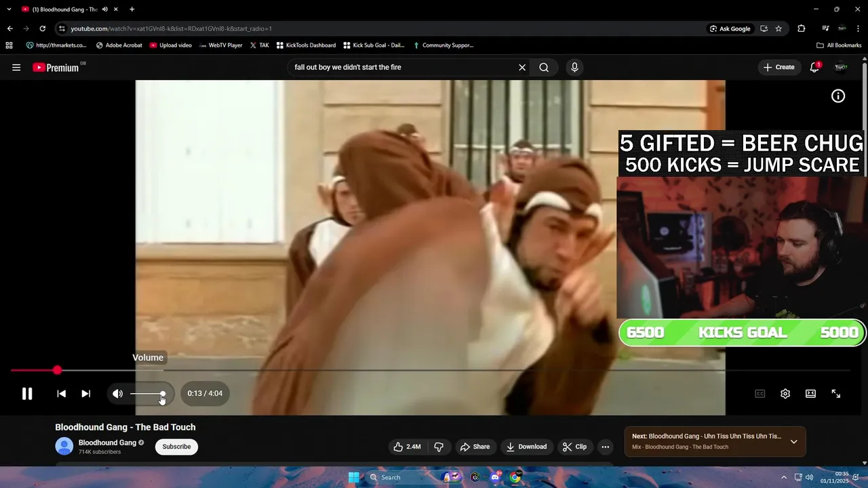Image resolution: width=868 pixels, height=488 pixels.
Task: Create a Clip of the video
Action: pyautogui.click(x=574, y=447)
